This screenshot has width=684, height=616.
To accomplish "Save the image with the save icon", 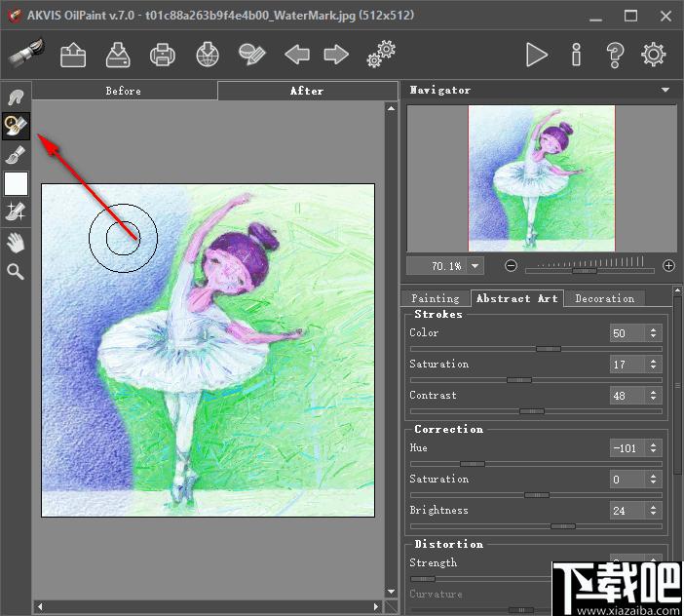I will click(x=118, y=55).
